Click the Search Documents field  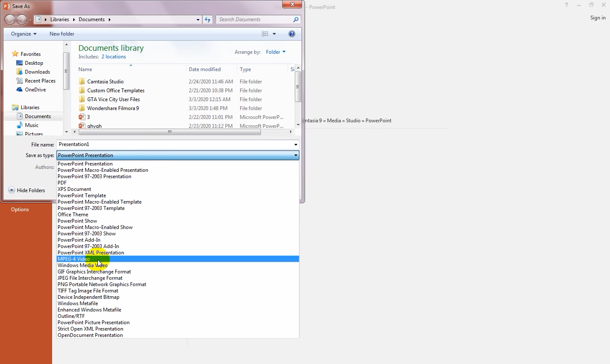[x=254, y=19]
